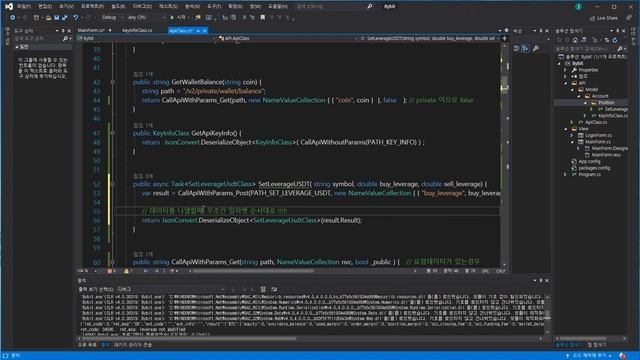Image resolution: width=640 pixels, height=360 pixels.
Task: Click the split editor plus icon
Action: point(504,38)
